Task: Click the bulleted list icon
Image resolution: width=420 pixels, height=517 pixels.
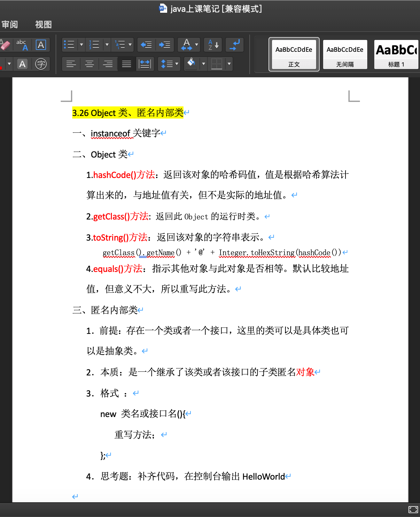Action: click(x=69, y=45)
